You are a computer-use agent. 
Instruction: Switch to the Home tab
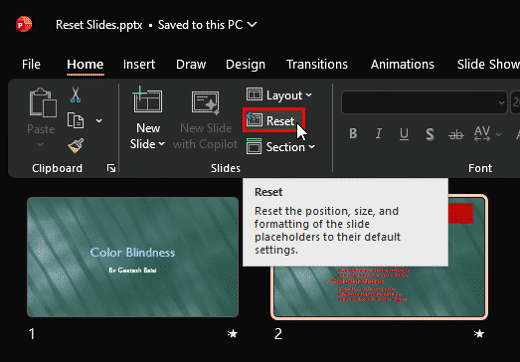[85, 64]
